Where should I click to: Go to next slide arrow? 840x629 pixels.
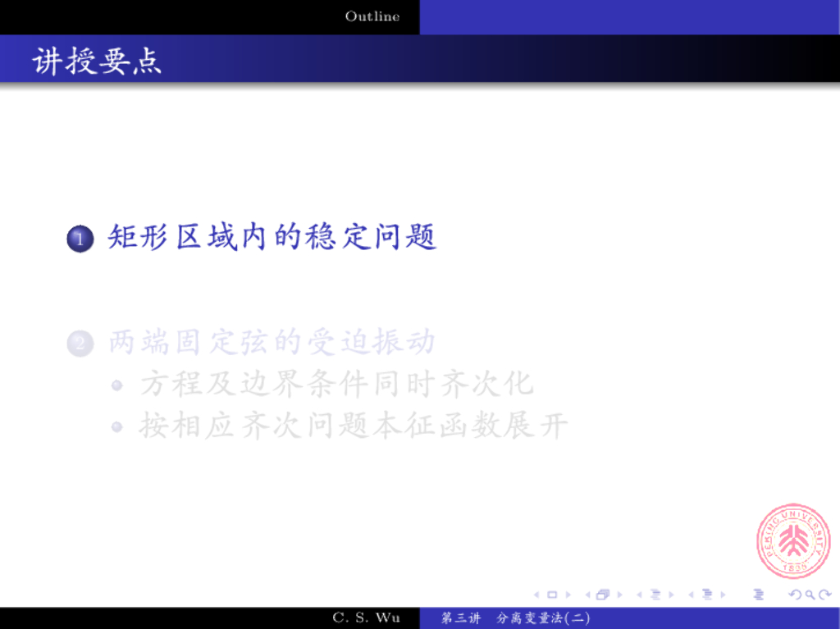point(568,595)
